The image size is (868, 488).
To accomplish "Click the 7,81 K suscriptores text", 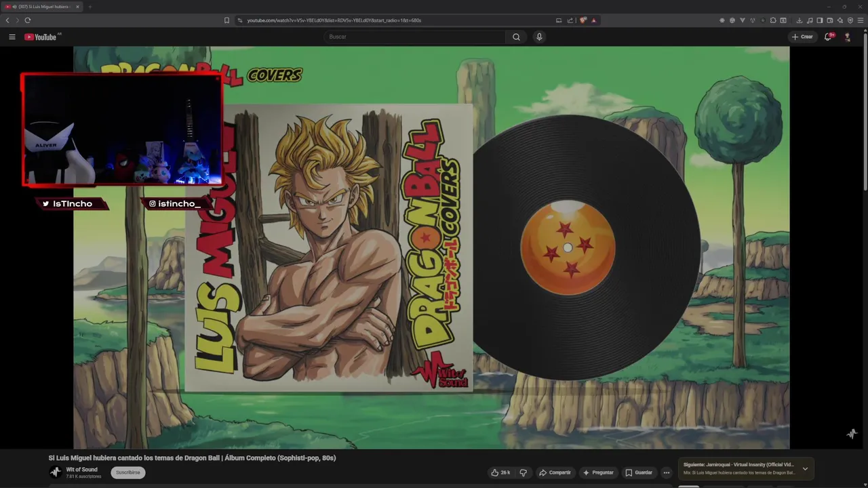I will 83,476.
